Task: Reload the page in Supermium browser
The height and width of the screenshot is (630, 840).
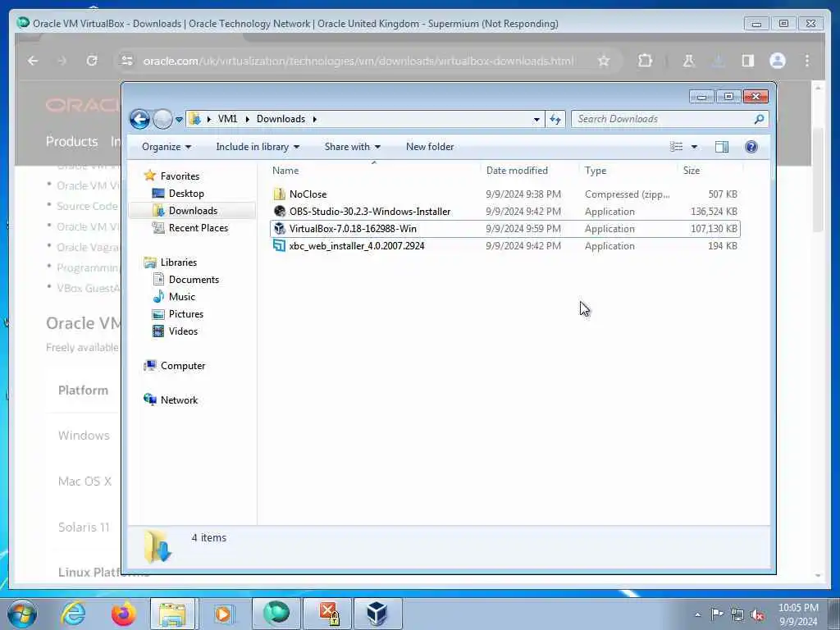Action: 92,61
